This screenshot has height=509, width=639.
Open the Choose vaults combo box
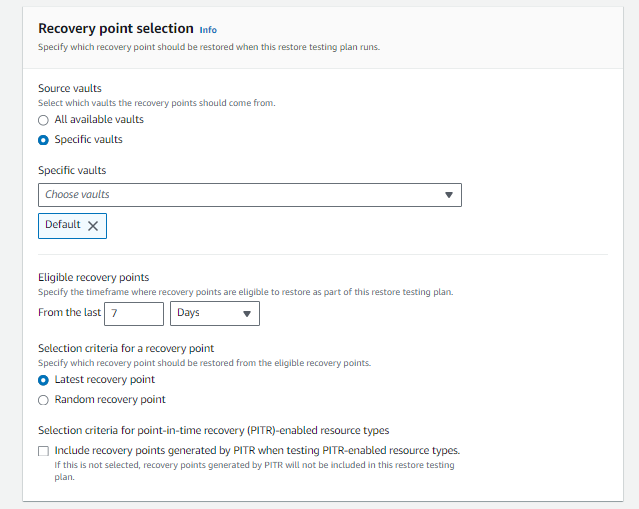[x=240, y=195]
